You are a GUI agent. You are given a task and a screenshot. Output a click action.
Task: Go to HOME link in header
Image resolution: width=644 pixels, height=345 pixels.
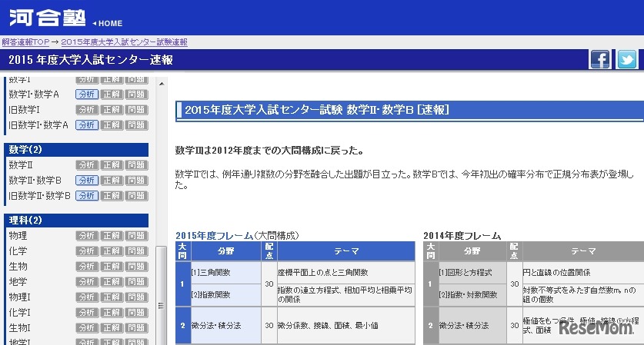click(108, 23)
